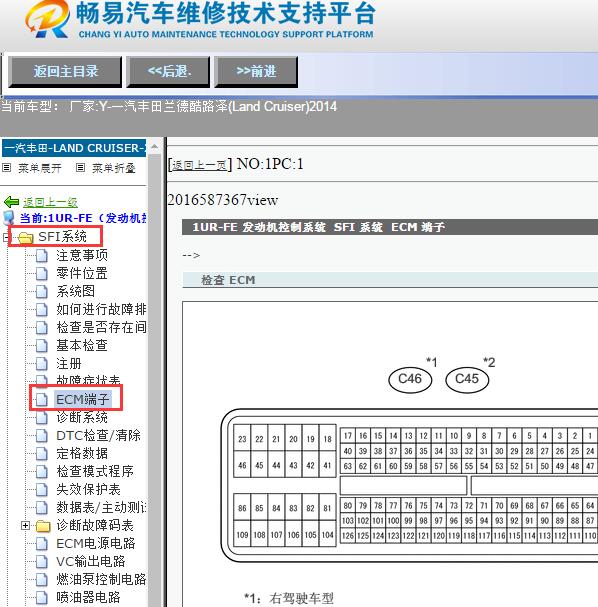The width and height of the screenshot is (598, 607).
Task: Open DTC检查/清除 page
Action: [98, 436]
